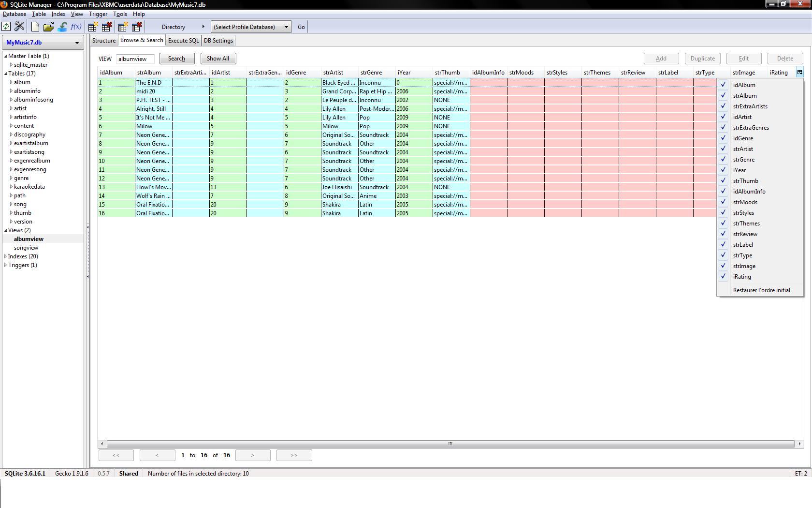Click the new database icon
Screen dimensions: 812x508
[35, 27]
